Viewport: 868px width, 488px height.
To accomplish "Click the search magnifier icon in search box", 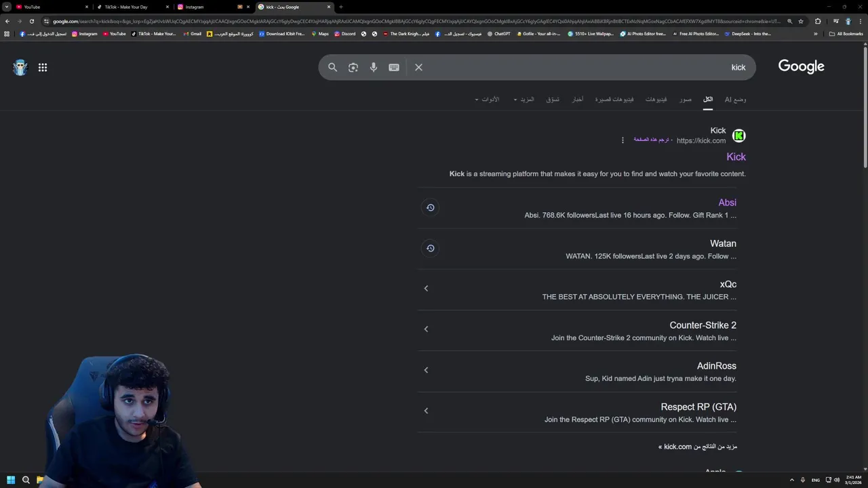I will (x=332, y=67).
